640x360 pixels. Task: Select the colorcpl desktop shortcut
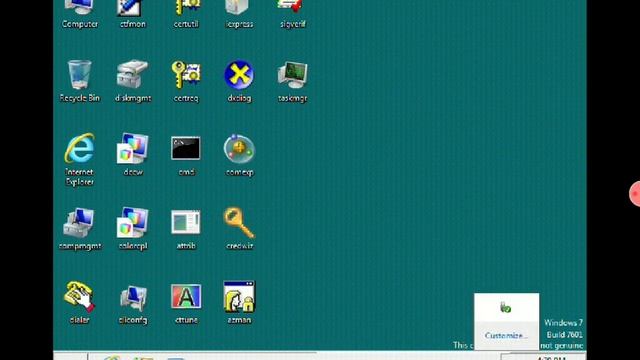(x=133, y=229)
